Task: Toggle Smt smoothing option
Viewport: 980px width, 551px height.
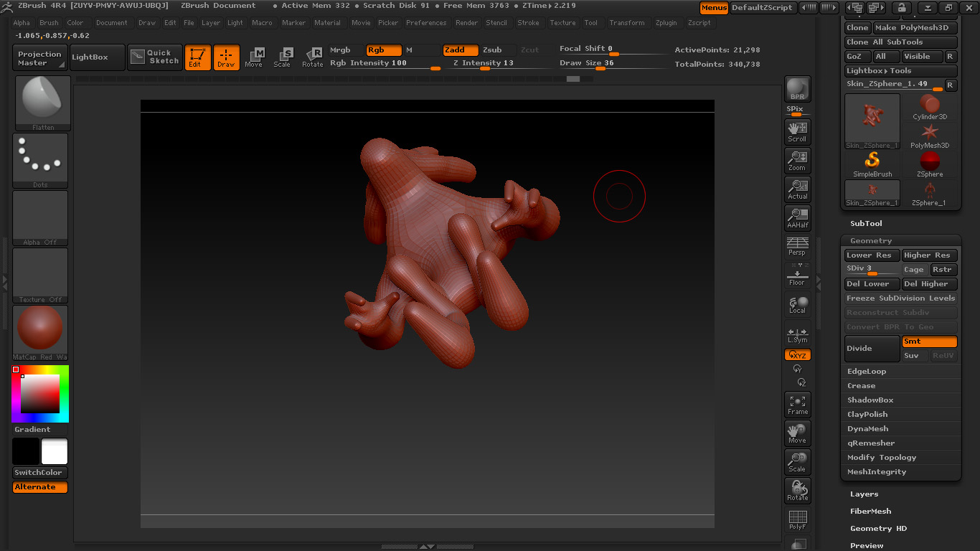Action: [929, 342]
